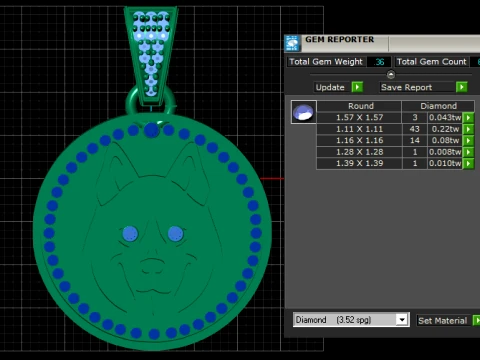Click the Total Gem Weight value field

(x=379, y=62)
